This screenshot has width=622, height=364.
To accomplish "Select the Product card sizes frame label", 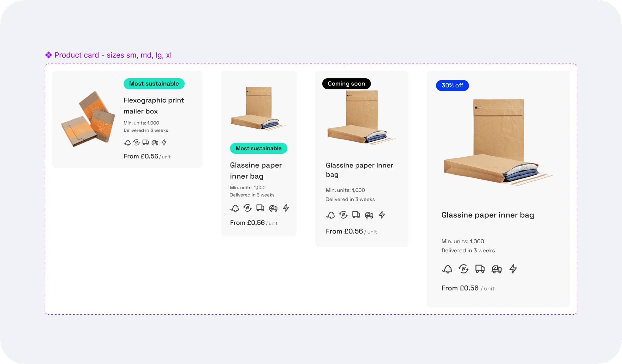I will tap(113, 55).
